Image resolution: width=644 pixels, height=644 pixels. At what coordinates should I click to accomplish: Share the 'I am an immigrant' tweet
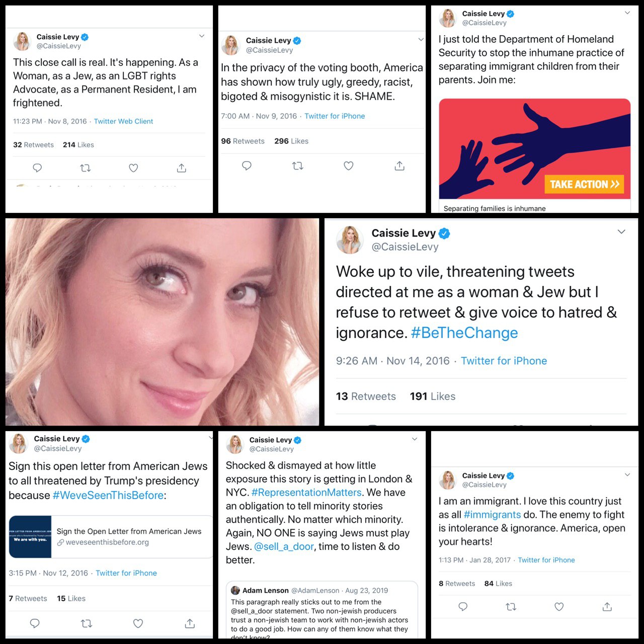607,607
